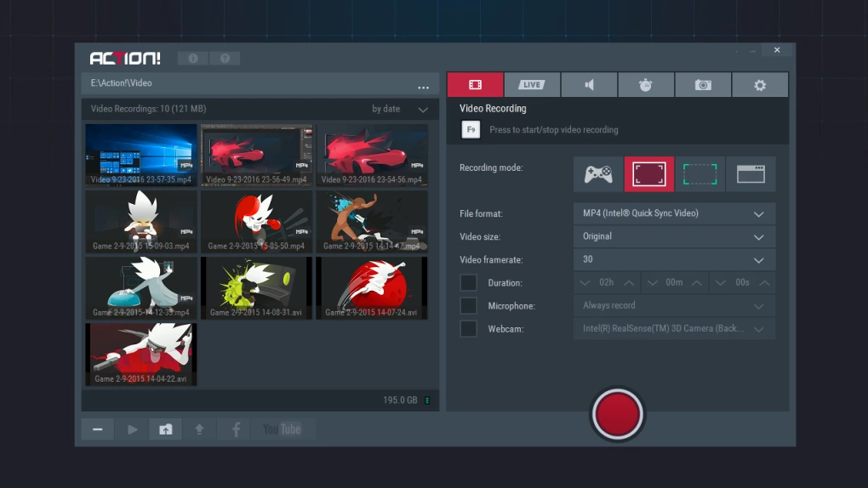Enable the Duration checkbox
The width and height of the screenshot is (868, 488).
click(x=468, y=282)
